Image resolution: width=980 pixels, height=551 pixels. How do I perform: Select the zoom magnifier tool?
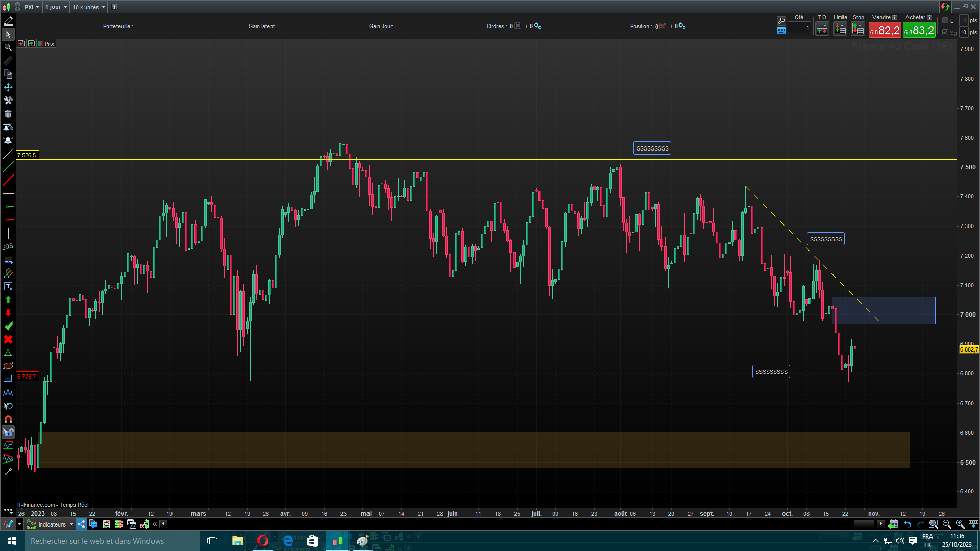click(8, 47)
